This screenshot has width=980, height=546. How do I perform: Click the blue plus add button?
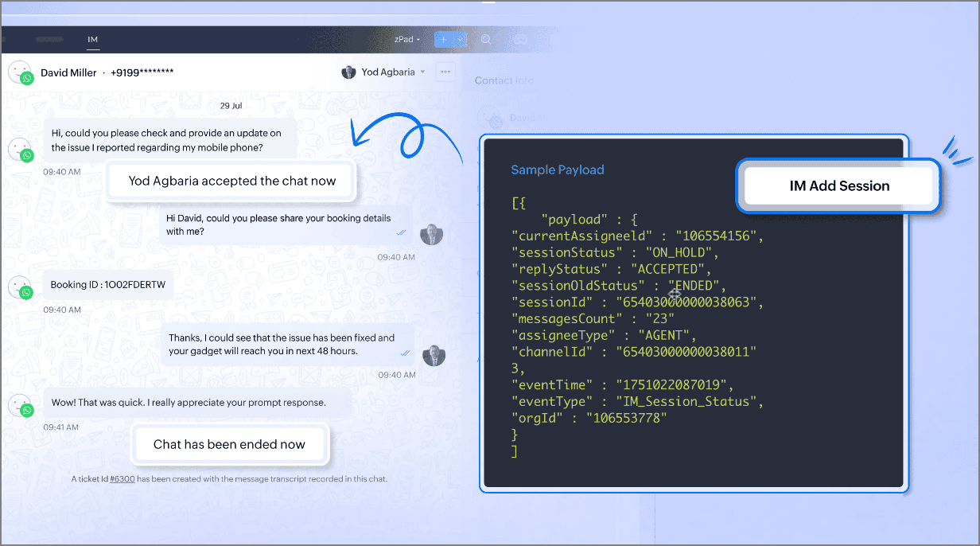tap(443, 39)
